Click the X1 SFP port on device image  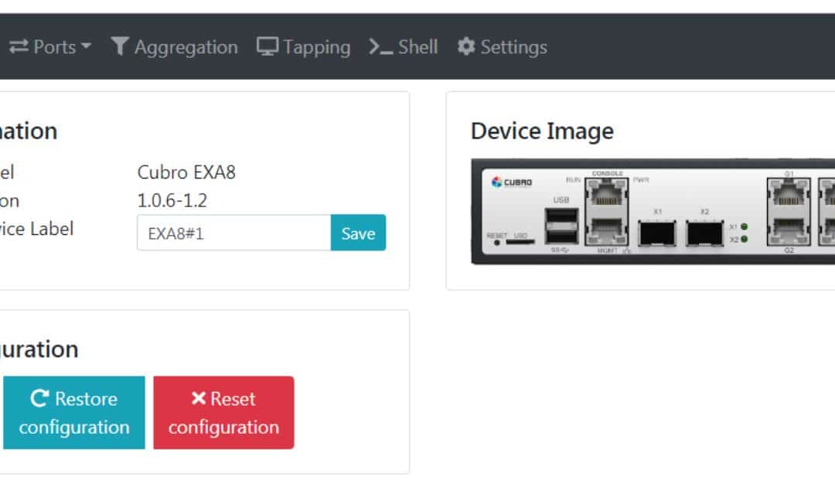pos(657,233)
